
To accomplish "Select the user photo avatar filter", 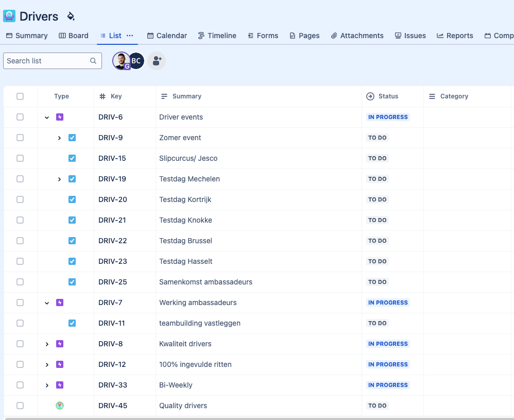I will [x=121, y=61].
